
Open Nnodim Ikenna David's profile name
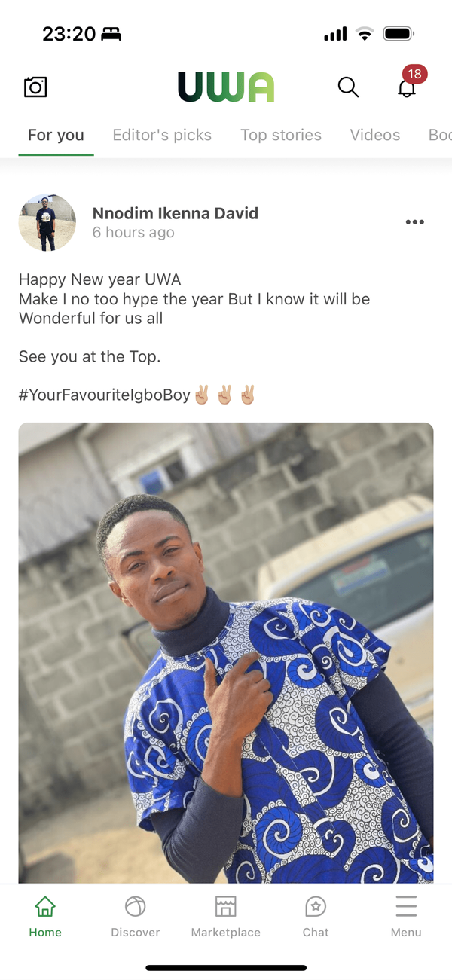pyautogui.click(x=176, y=213)
